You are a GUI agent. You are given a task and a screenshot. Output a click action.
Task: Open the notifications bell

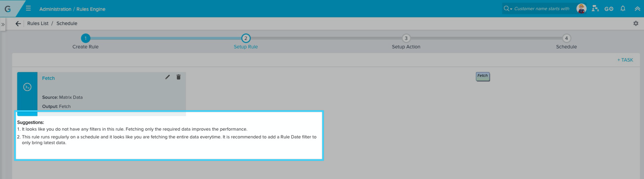[623, 8]
